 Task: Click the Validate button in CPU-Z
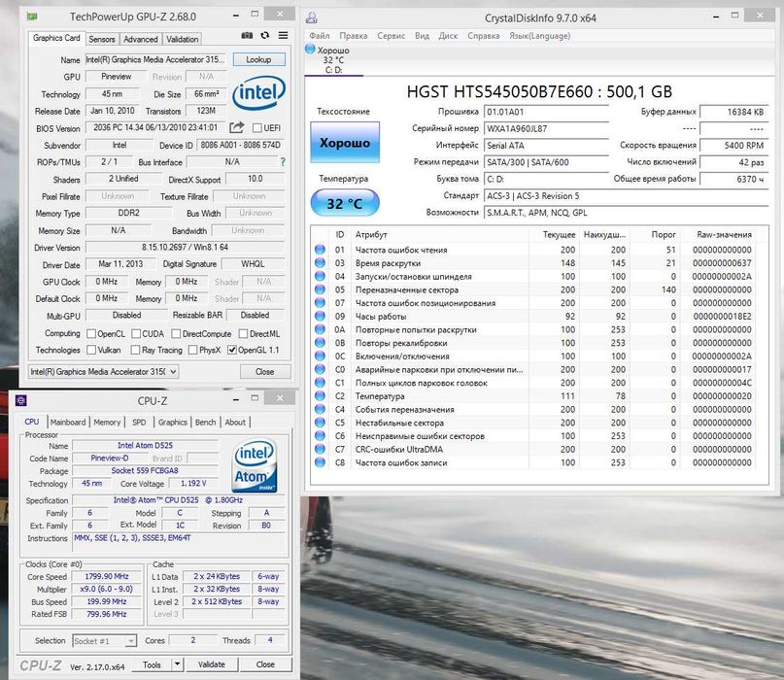coord(211,664)
